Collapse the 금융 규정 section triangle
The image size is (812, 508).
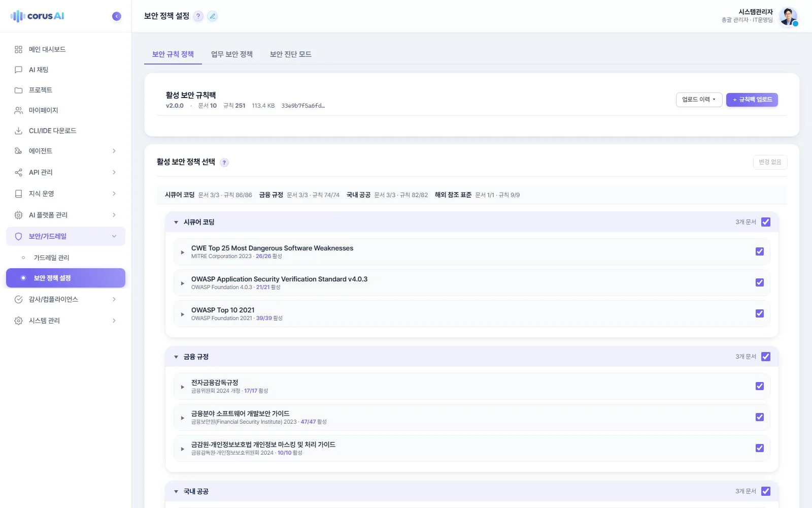tap(176, 357)
